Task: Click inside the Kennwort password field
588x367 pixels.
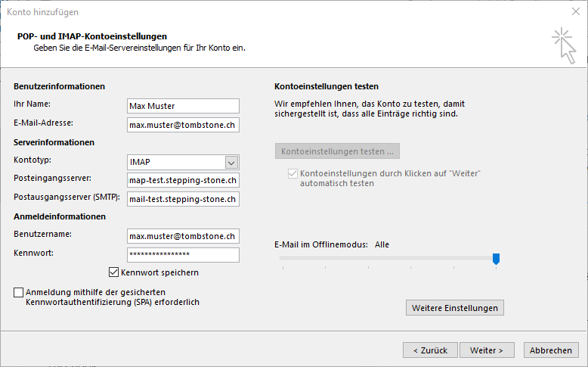Action: click(x=183, y=254)
